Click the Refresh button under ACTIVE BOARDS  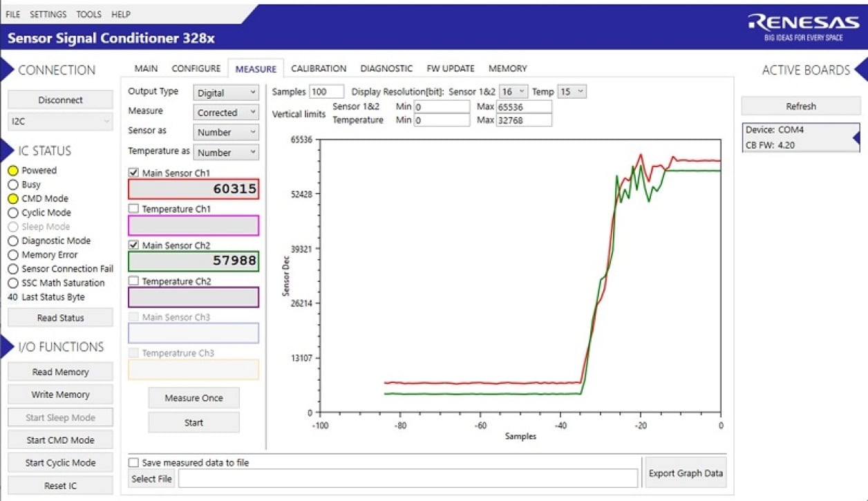coord(800,106)
